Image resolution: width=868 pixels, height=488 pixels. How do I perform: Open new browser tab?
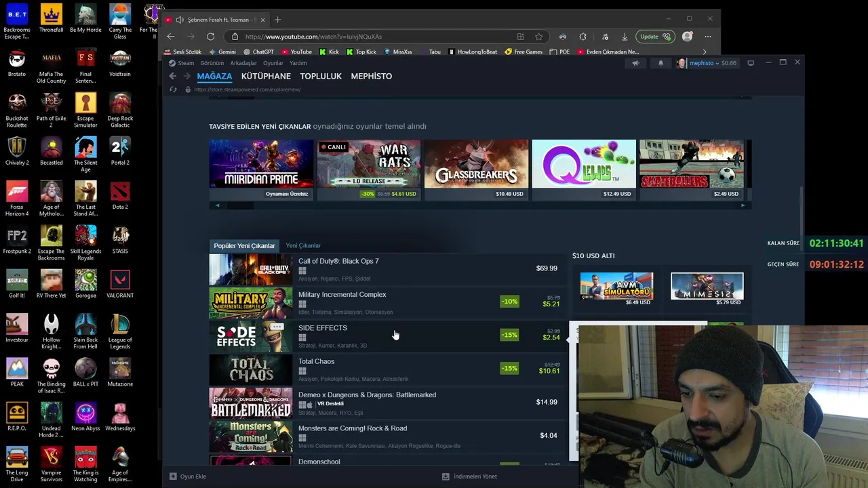coord(277,20)
